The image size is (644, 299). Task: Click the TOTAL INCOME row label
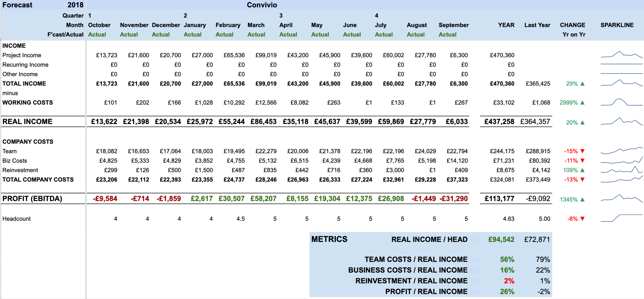tap(24, 83)
